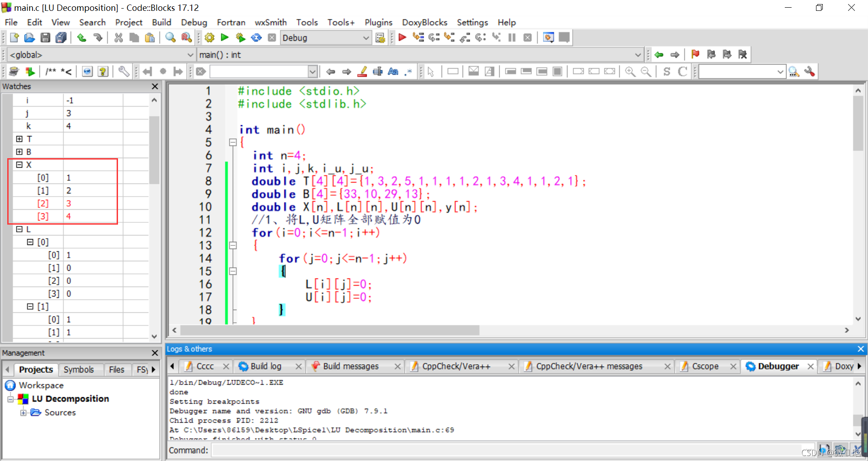This screenshot has height=461, width=868.
Task: Toggle match case Aa option
Action: (393, 71)
